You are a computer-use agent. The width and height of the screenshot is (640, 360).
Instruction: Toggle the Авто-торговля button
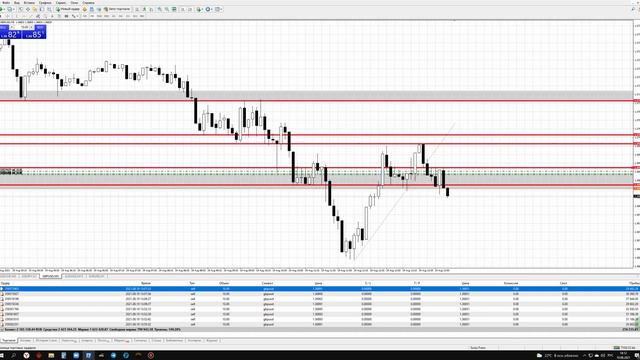(117, 9)
